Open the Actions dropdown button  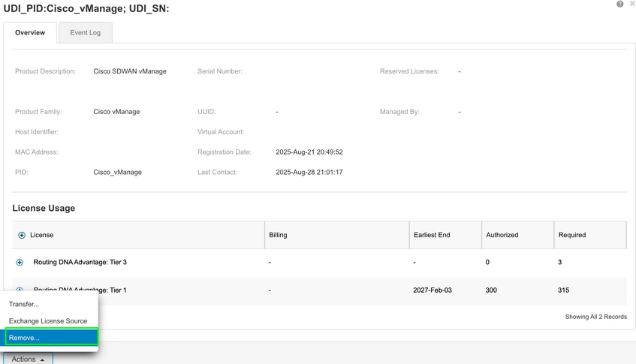click(28, 359)
